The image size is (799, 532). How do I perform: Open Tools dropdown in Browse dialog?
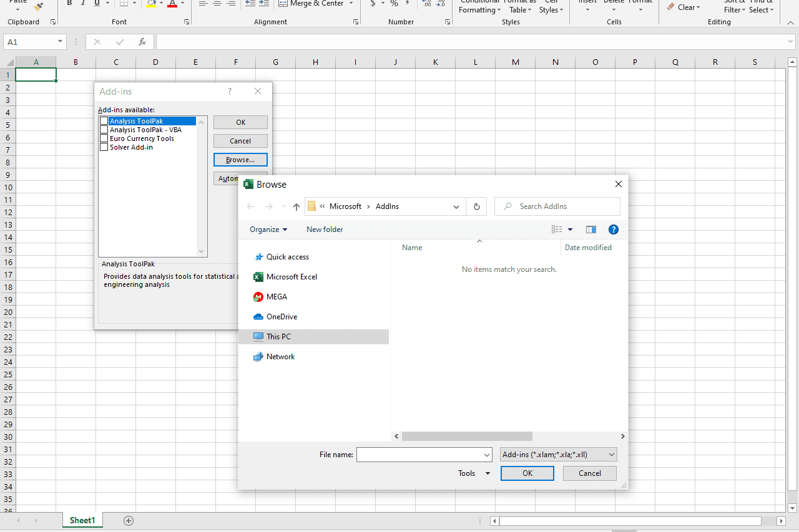coord(474,473)
